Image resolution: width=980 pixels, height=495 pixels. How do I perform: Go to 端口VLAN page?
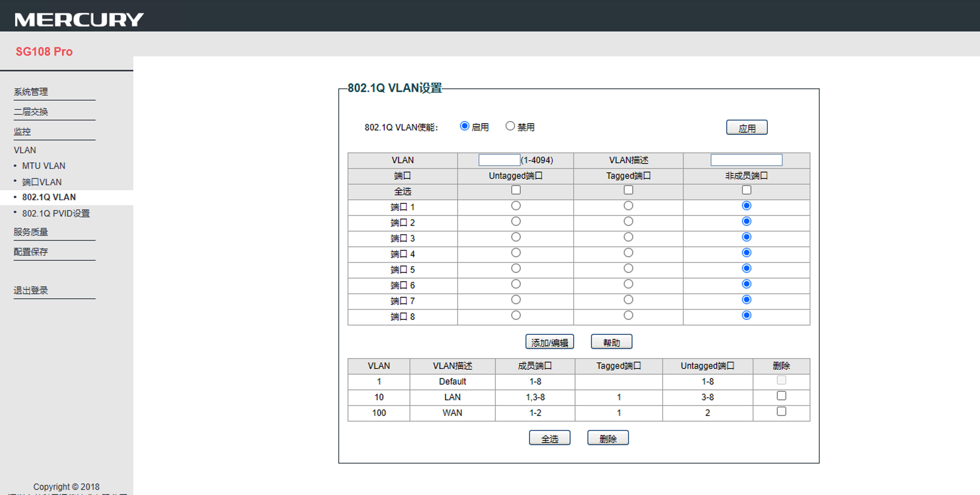[x=42, y=182]
